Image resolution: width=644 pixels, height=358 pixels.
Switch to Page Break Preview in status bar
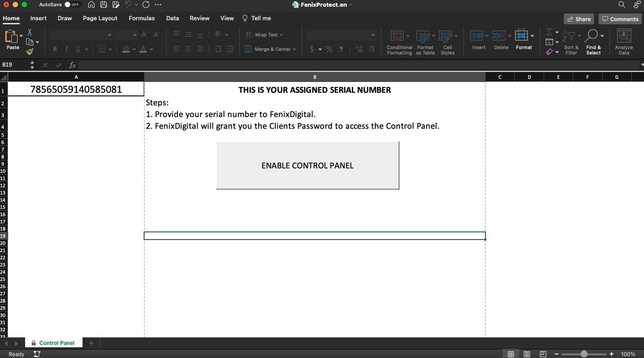(543, 354)
